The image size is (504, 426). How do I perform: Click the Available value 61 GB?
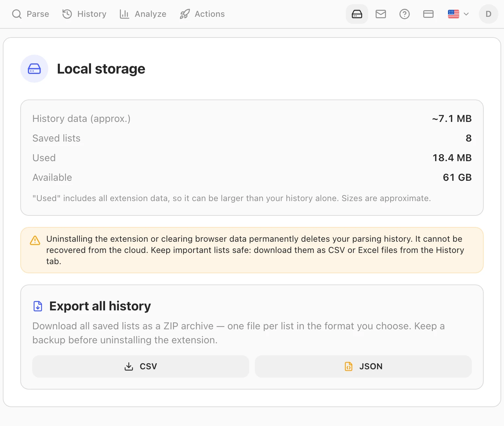click(457, 178)
